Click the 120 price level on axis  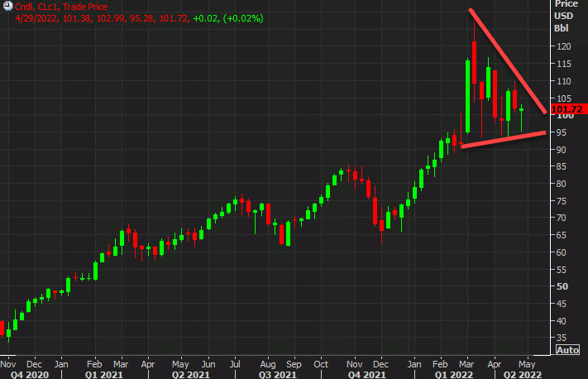[x=562, y=46]
